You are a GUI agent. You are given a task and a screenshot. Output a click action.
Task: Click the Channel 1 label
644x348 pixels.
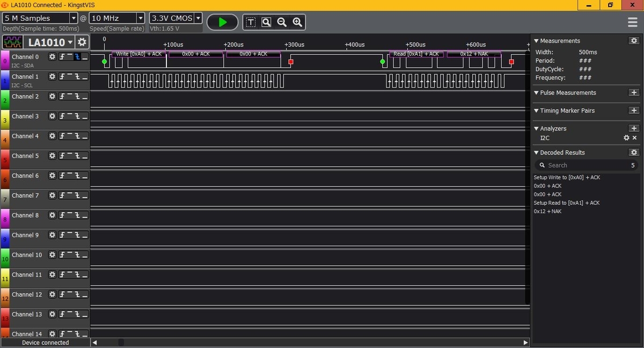coord(25,77)
